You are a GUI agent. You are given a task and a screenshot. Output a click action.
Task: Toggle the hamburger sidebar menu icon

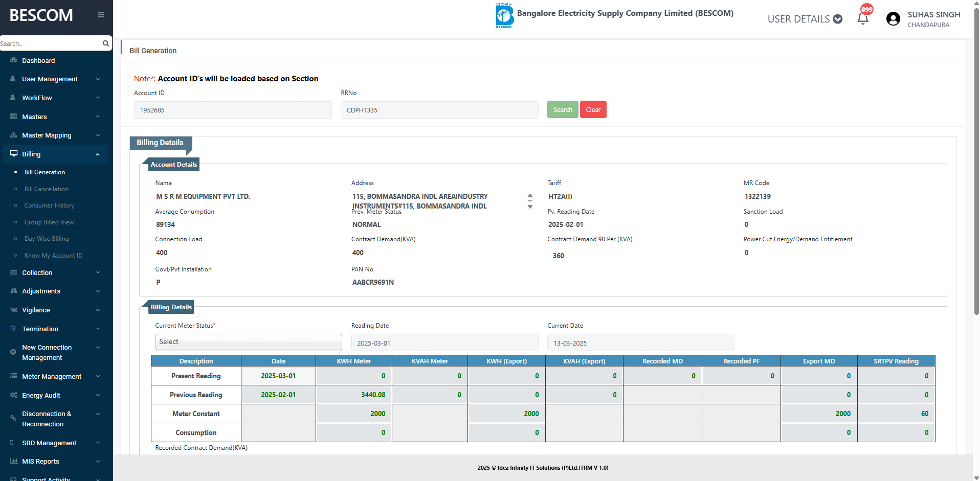pos(101,15)
